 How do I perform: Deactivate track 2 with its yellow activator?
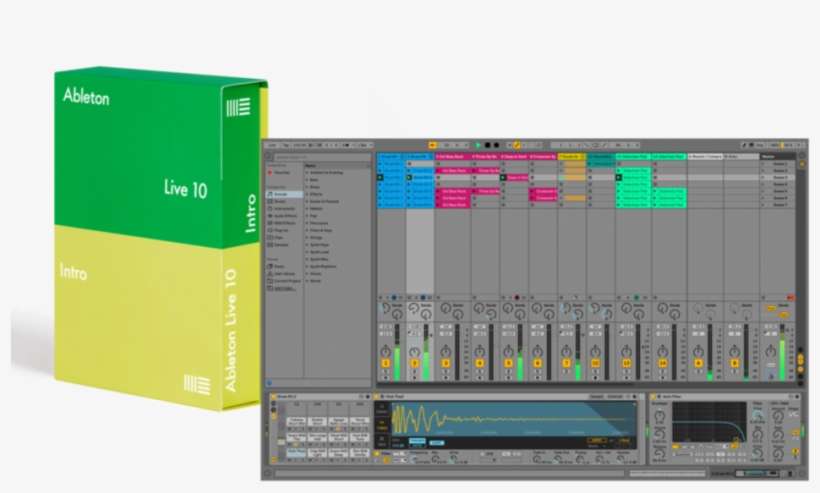(x=415, y=363)
